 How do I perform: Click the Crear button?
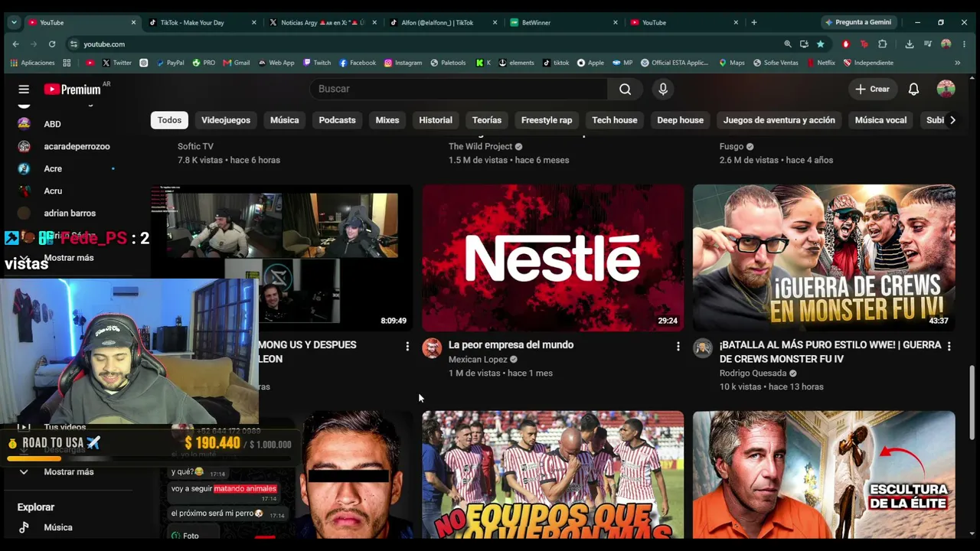(872, 90)
